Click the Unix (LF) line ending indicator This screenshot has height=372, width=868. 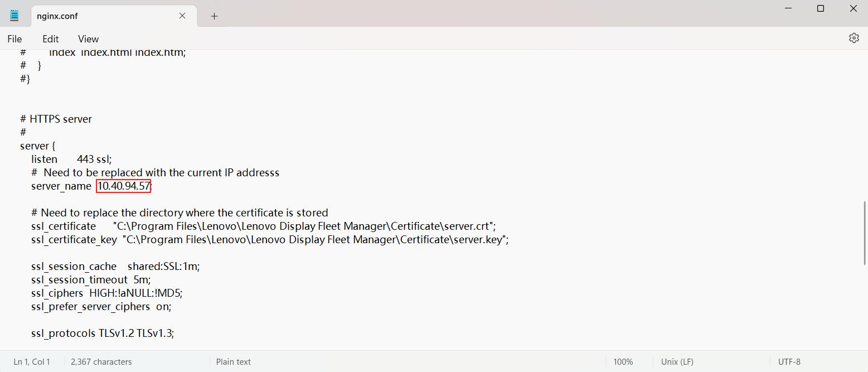coord(677,361)
